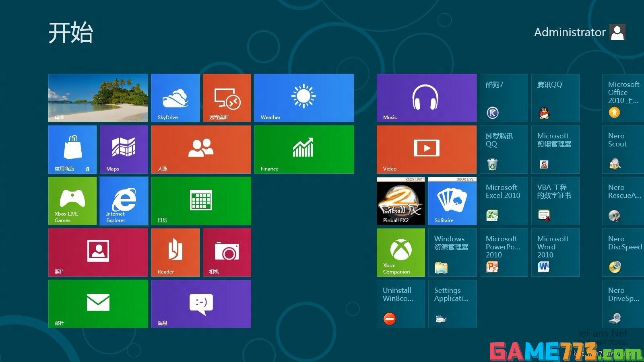Launch the Nero DriveSp... tile
Screen dimensions: 644x362
(x=623, y=304)
